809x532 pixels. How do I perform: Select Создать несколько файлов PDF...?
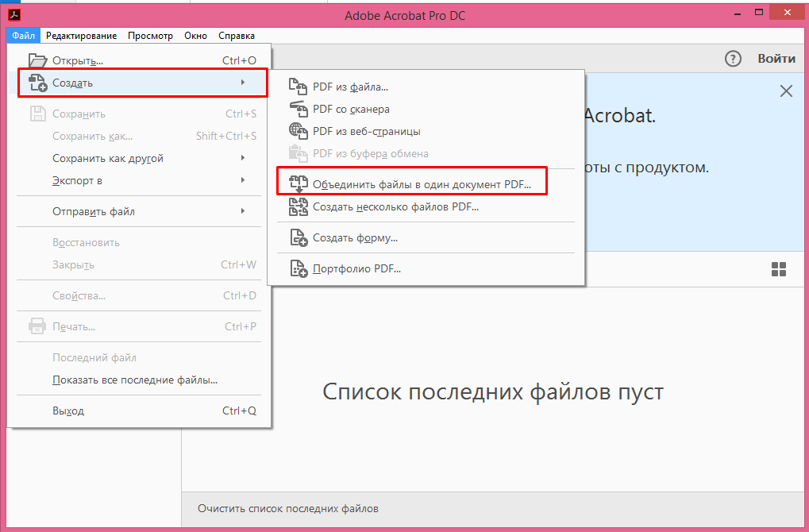tap(426, 207)
